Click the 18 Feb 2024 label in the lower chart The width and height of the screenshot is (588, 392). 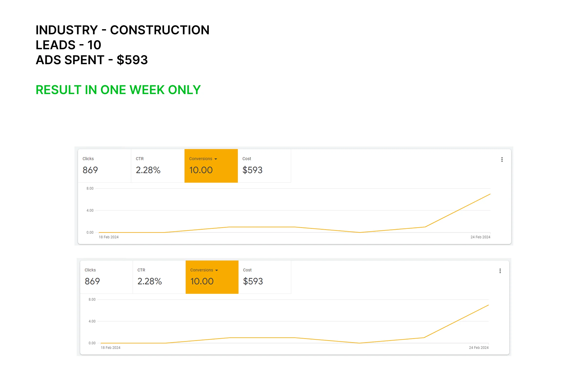pyautogui.click(x=110, y=347)
